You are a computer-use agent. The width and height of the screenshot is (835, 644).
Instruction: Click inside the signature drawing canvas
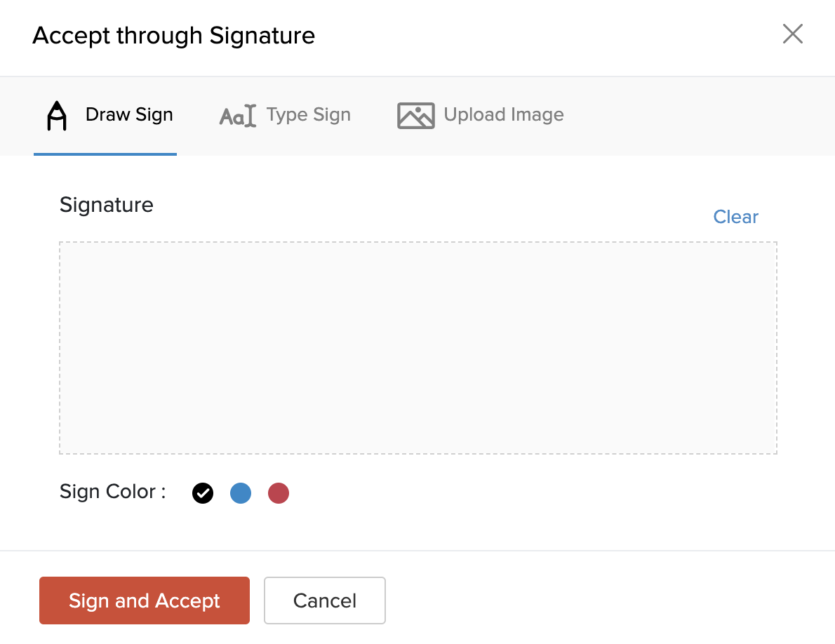coord(417,348)
